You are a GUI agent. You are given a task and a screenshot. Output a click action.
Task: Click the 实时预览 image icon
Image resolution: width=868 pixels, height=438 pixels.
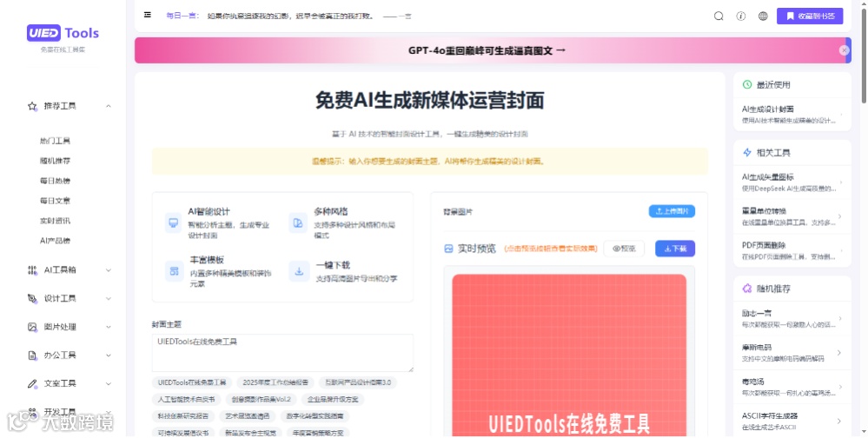click(448, 249)
